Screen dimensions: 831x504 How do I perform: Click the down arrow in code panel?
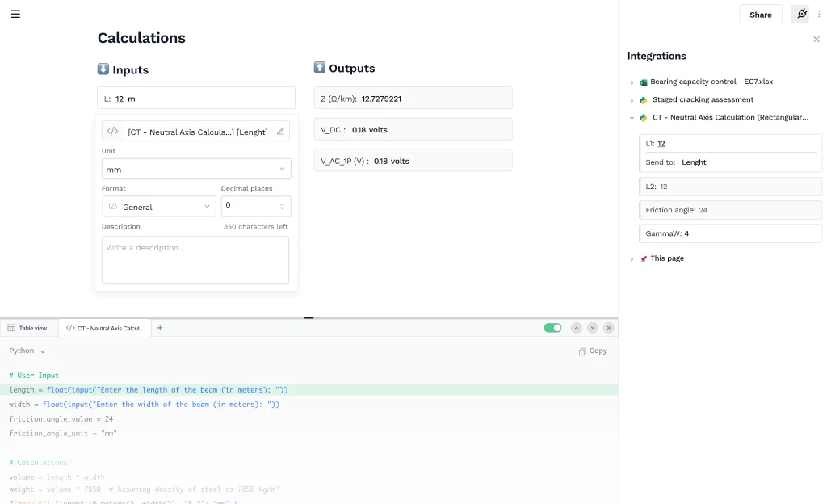click(x=593, y=328)
